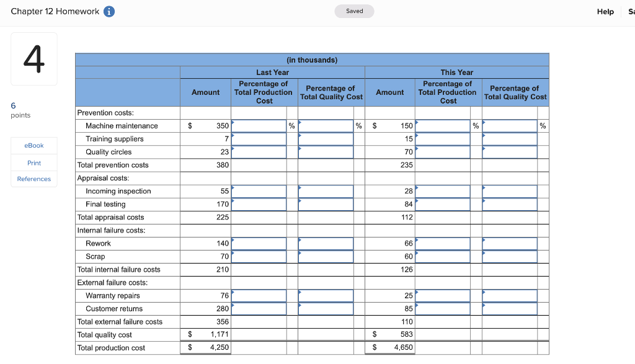Screen dimensions: 635x364
Task: Click This Year production cost field for Customer returns
Action: pyautogui.click(x=443, y=309)
